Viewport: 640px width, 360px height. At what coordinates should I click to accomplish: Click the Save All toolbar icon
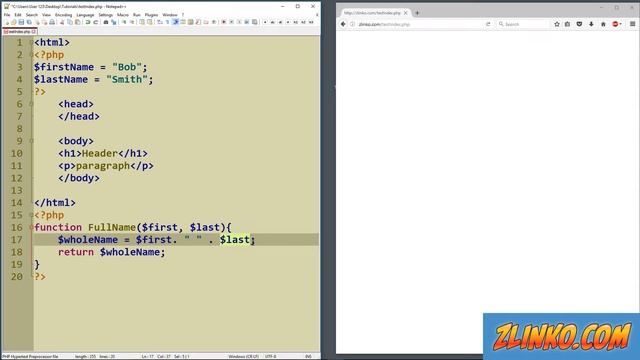pos(29,22)
